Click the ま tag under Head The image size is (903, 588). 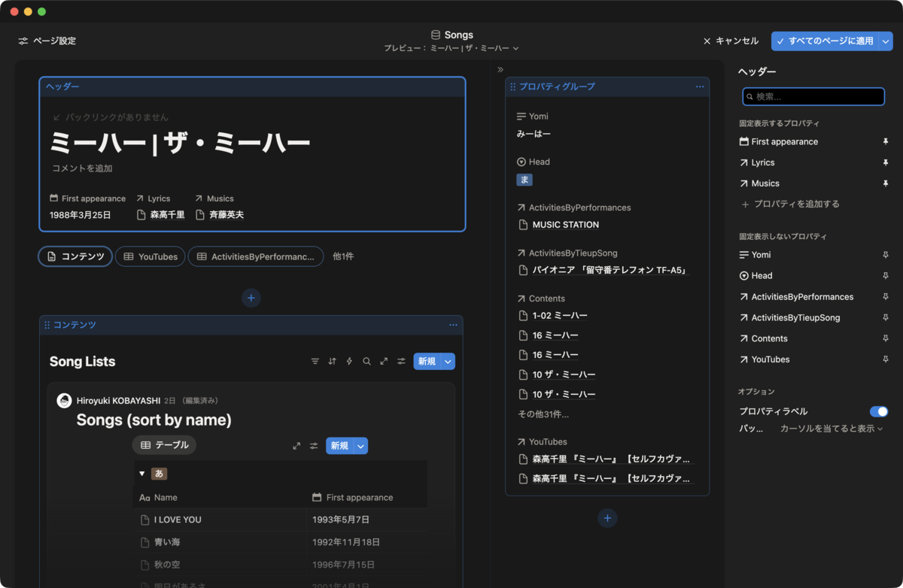[524, 180]
